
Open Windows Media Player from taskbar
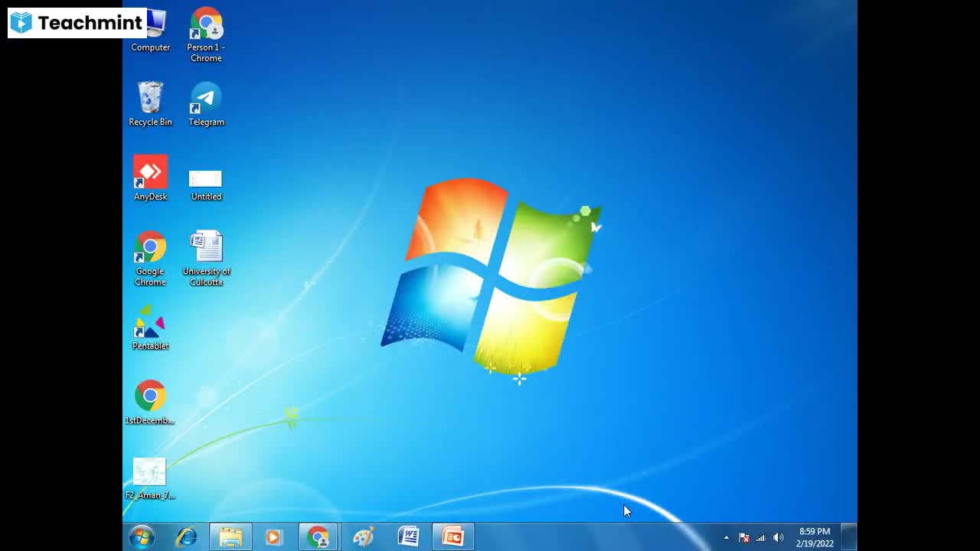(x=273, y=537)
